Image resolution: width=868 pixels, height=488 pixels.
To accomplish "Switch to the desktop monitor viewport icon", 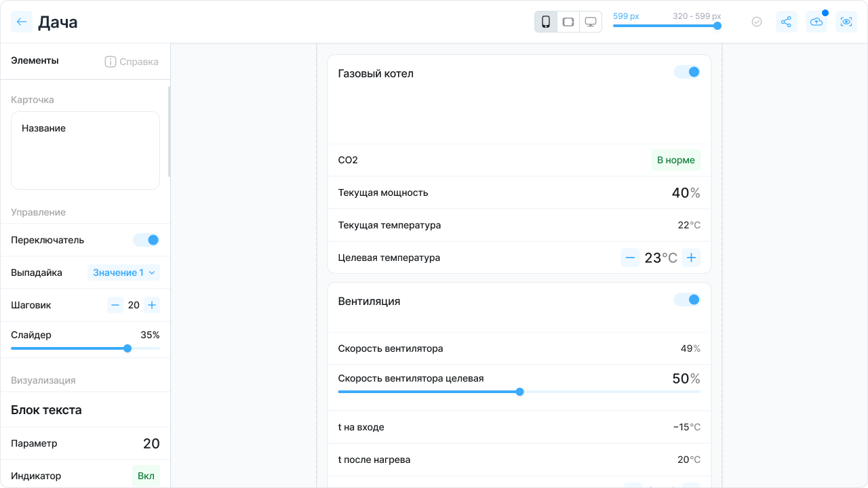I will click(x=591, y=22).
